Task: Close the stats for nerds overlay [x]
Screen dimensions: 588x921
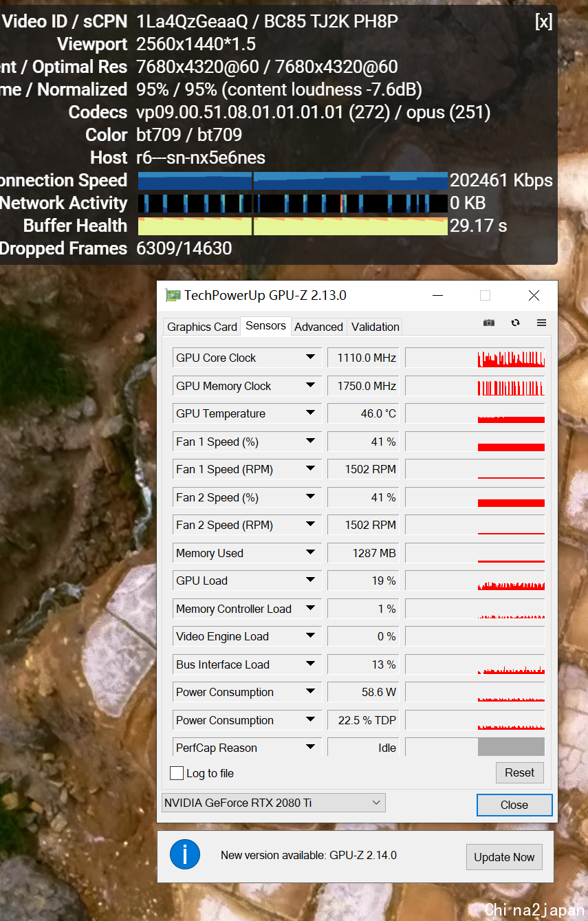Action: (543, 21)
